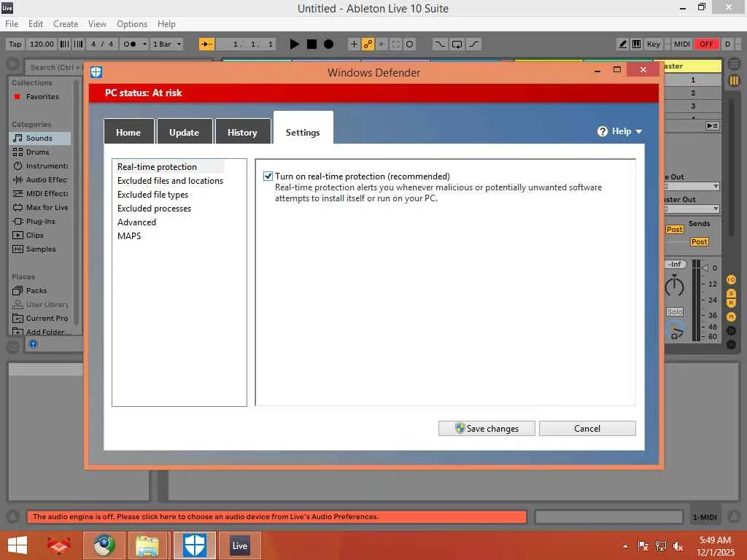
Task: Click the Stop button in Ableton transport
Action: (311, 44)
